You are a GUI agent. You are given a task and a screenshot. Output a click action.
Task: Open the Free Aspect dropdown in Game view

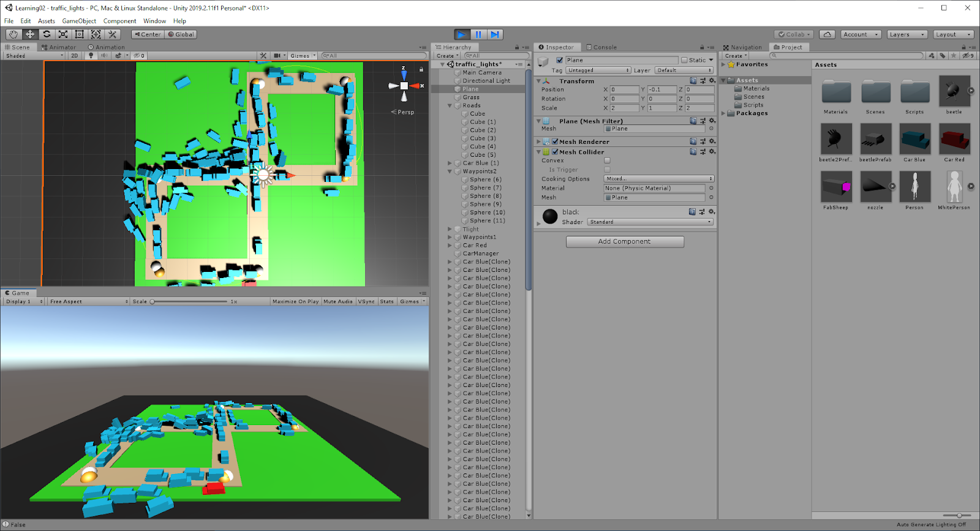(89, 301)
